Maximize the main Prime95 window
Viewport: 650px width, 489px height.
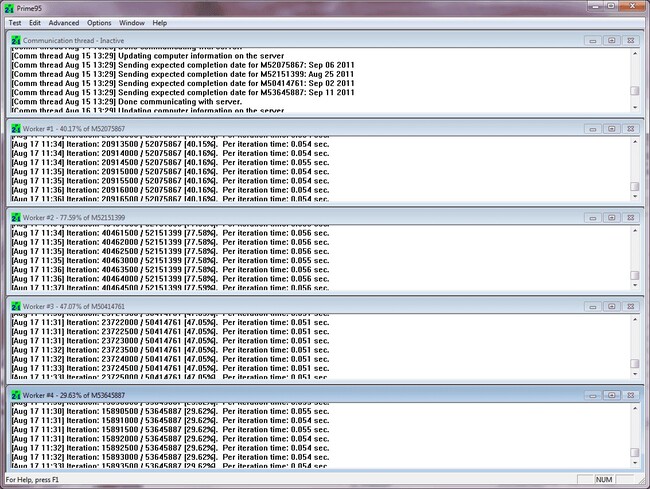click(611, 5)
